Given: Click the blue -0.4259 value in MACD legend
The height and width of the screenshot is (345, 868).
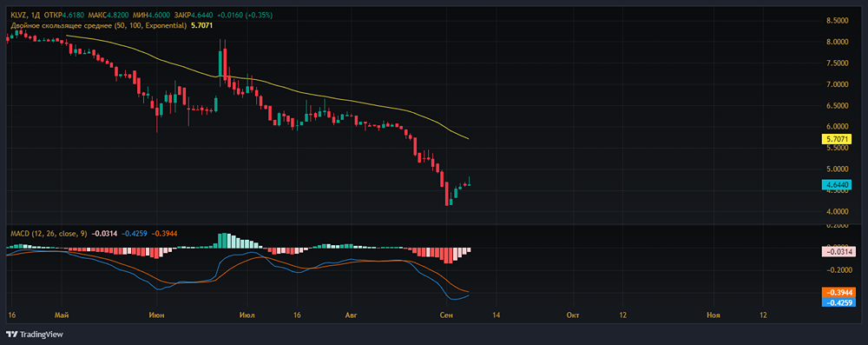Looking at the screenshot, I should tap(134, 234).
